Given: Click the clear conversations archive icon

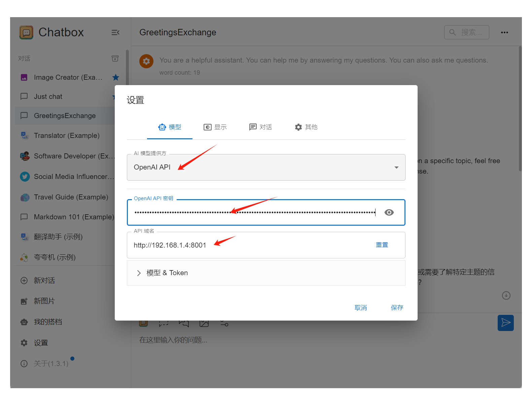Looking at the screenshot, I should tap(115, 59).
